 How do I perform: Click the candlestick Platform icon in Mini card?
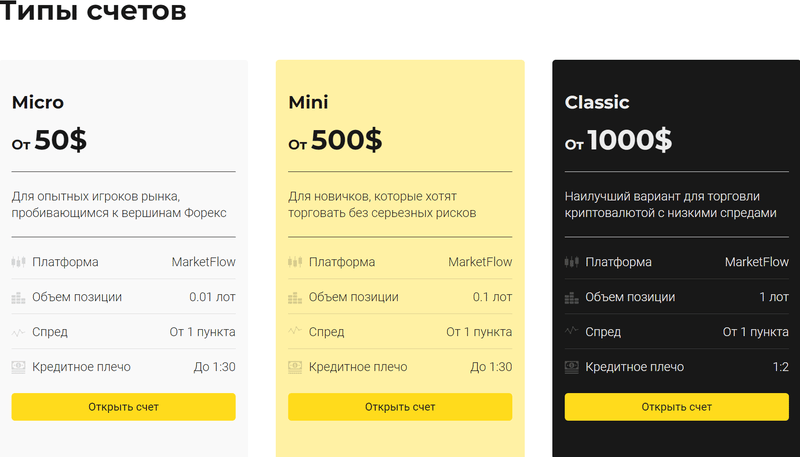click(295, 262)
